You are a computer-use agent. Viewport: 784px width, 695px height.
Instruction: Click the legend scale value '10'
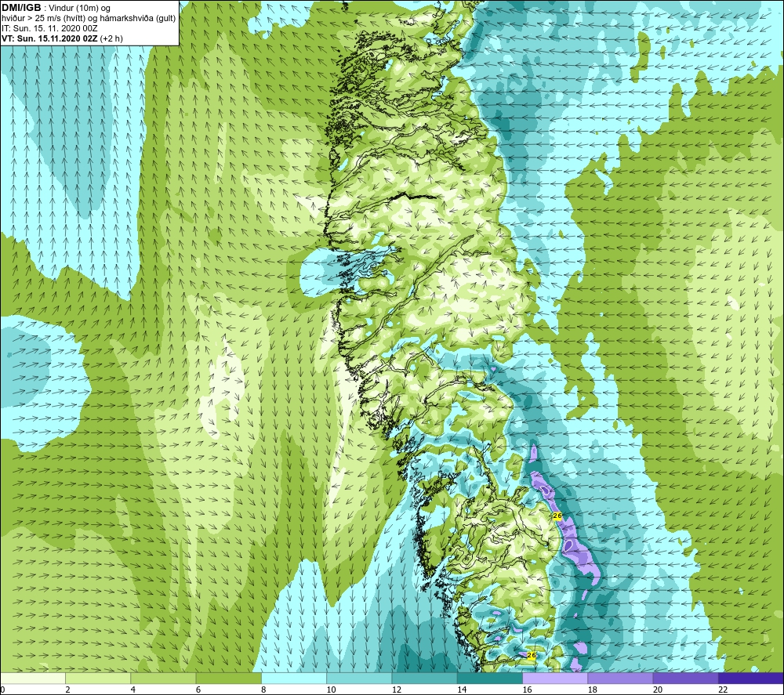point(331,690)
